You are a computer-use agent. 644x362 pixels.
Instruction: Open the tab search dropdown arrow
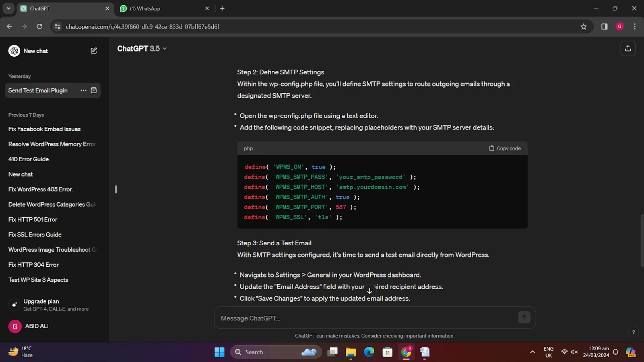point(8,8)
